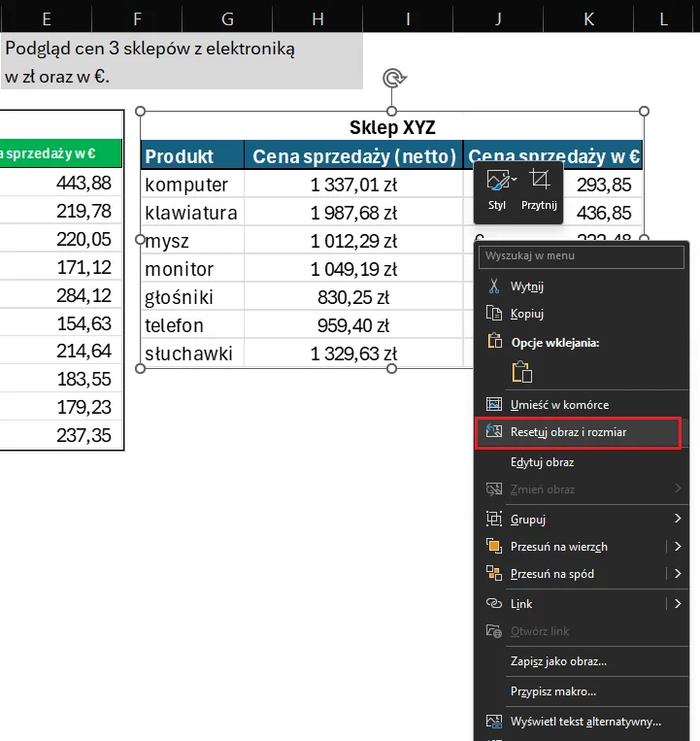Expand the Grupuj submenu arrow
This screenshot has height=741, width=700.
[x=677, y=519]
